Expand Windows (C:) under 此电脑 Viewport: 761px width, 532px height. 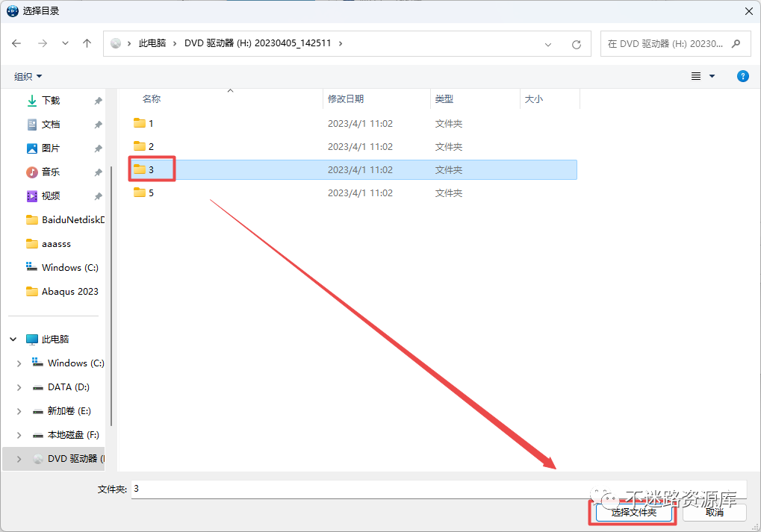point(19,363)
